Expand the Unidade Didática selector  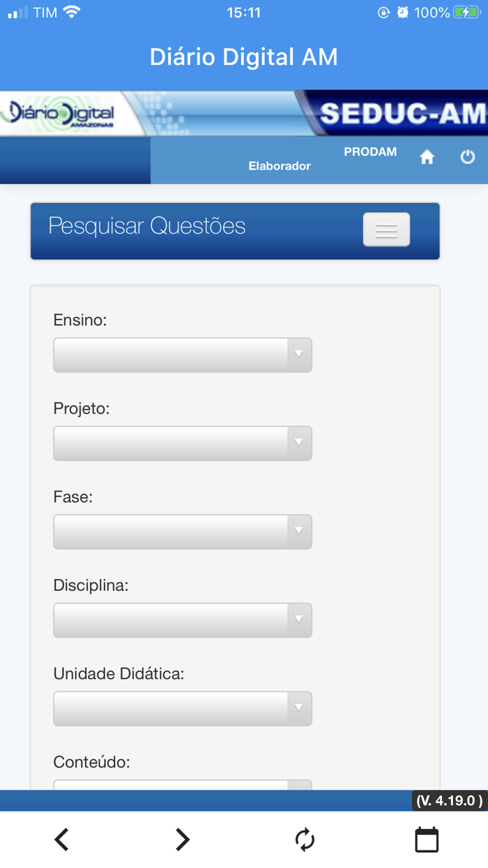[x=183, y=708]
